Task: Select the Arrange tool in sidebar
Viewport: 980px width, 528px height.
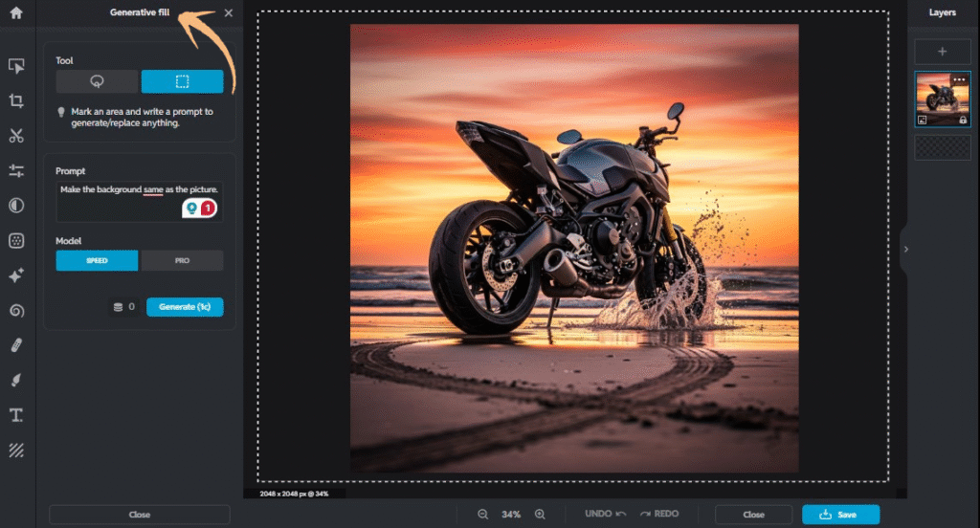Action: [16, 66]
